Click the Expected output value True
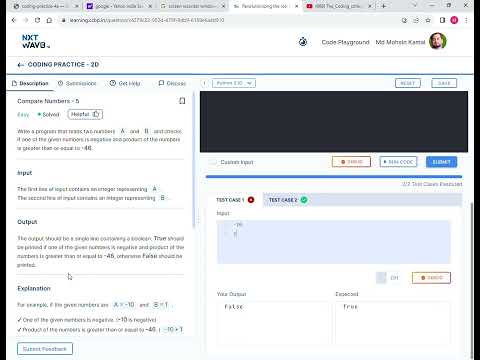 coord(350,307)
